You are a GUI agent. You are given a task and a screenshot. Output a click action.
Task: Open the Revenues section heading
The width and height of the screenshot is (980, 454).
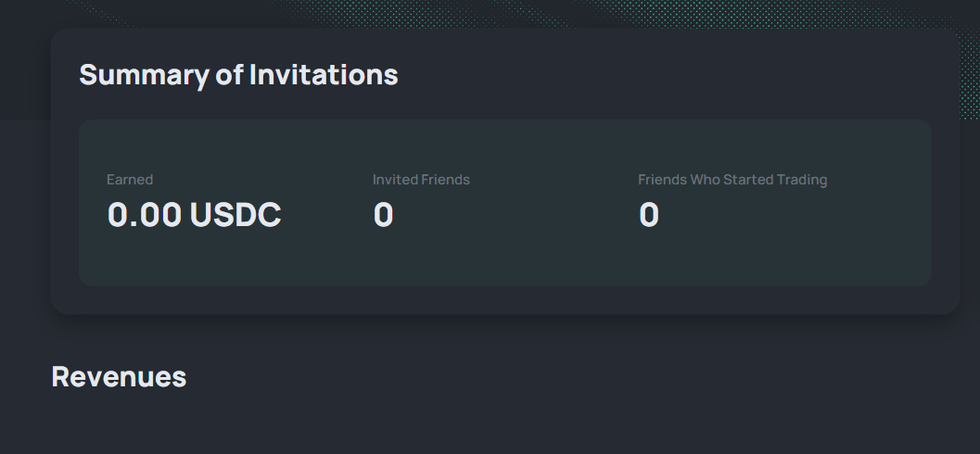click(x=119, y=377)
